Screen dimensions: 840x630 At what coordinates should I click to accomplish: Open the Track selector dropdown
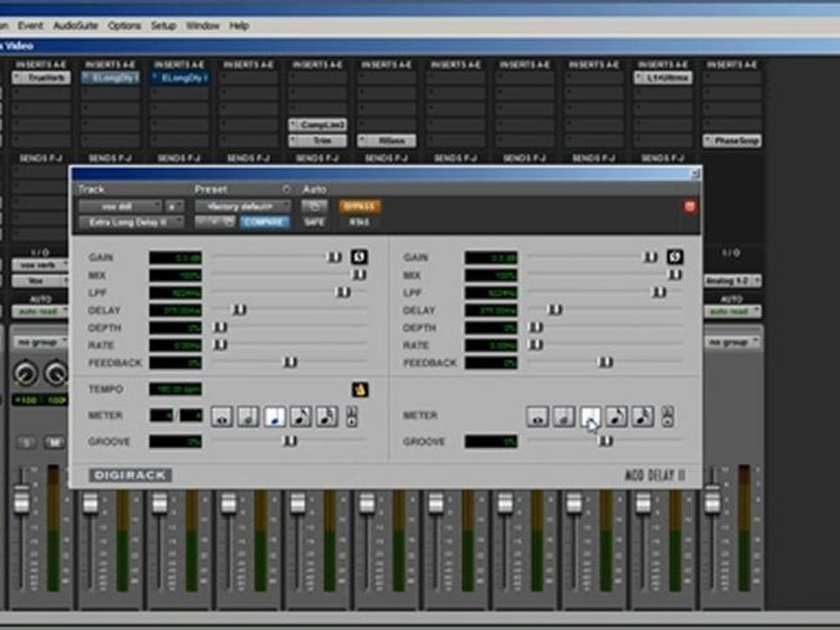pyautogui.click(x=120, y=206)
